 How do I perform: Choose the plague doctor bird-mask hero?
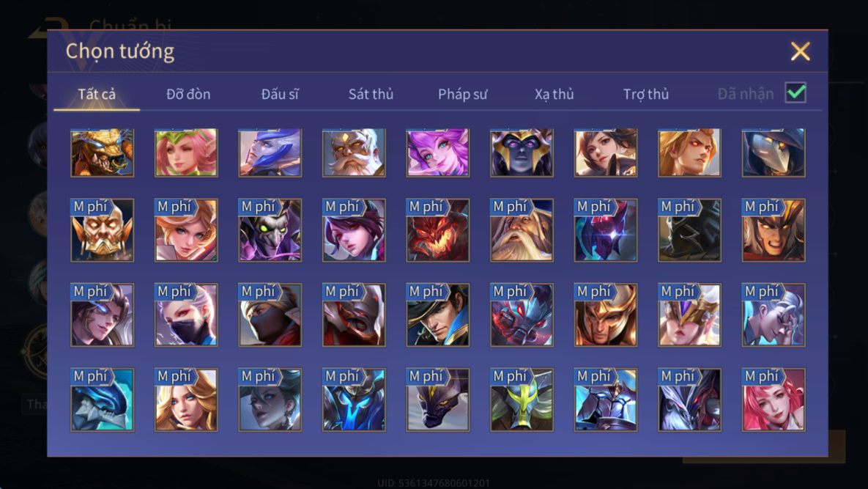click(774, 152)
